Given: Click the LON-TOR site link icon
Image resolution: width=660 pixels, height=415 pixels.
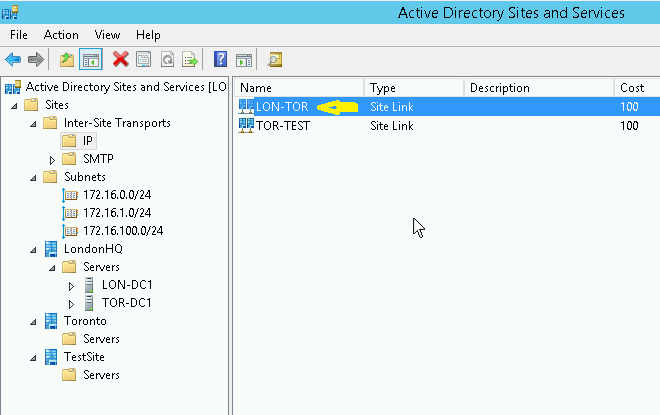Looking at the screenshot, I should pyautogui.click(x=246, y=106).
